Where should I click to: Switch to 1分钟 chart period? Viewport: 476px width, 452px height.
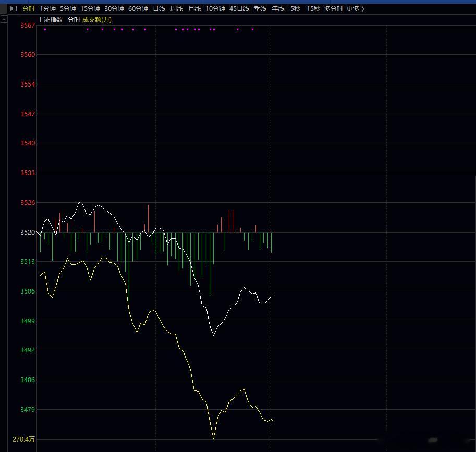pos(47,9)
